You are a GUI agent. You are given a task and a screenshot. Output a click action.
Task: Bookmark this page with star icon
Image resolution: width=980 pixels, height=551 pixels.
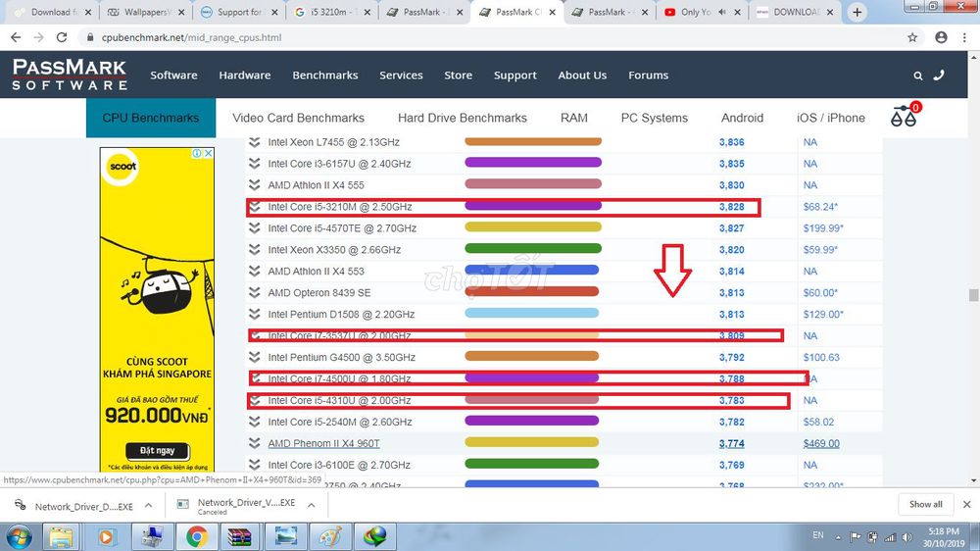(912, 37)
